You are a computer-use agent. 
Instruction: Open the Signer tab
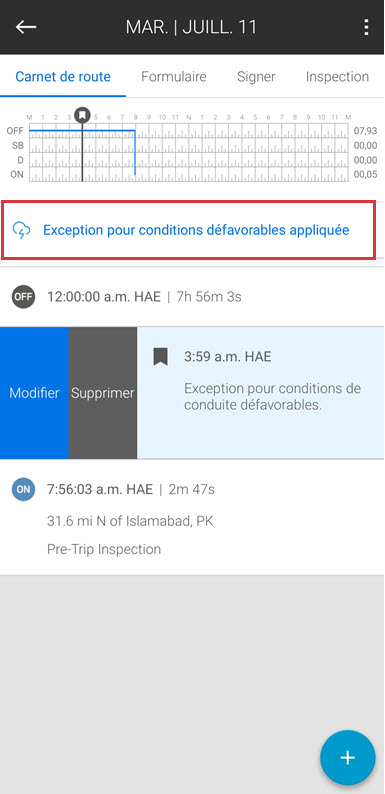(256, 76)
